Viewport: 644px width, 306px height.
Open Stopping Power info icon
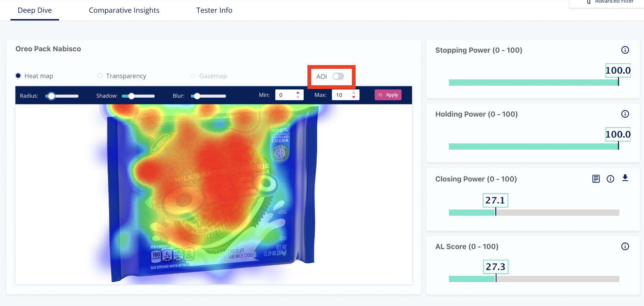click(x=625, y=50)
